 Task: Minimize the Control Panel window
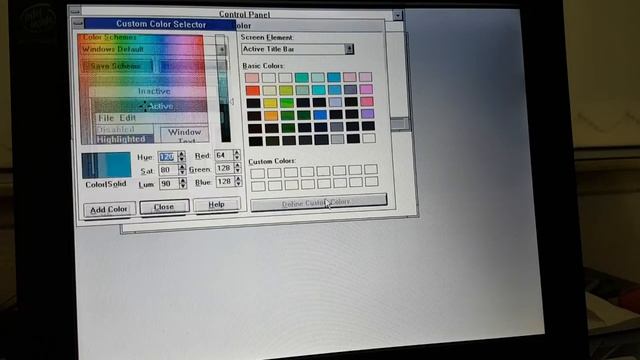(398, 16)
